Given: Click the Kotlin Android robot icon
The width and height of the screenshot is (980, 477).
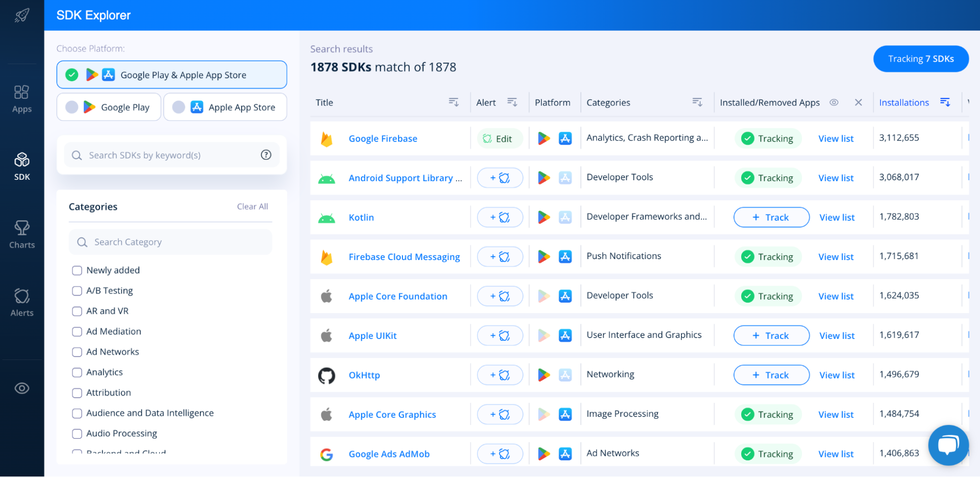Looking at the screenshot, I should click(327, 218).
